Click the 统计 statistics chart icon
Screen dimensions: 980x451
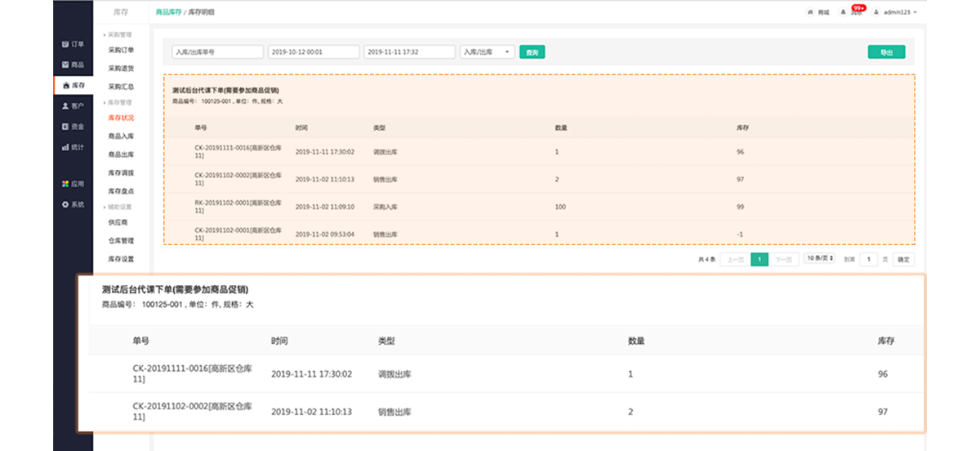(65, 147)
